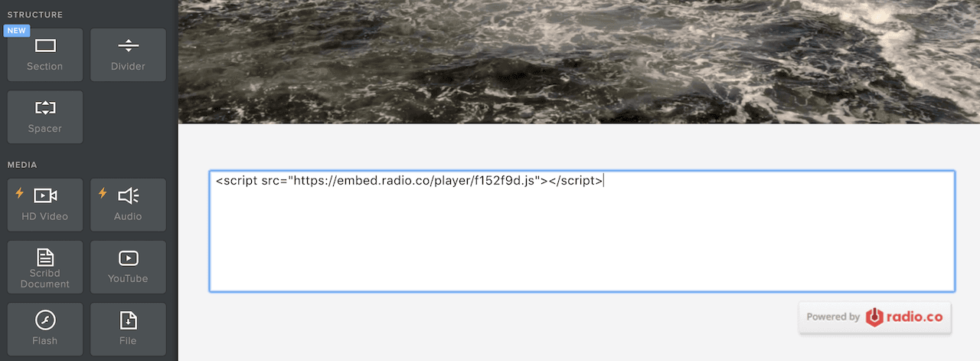Pick the Audio media element
This screenshot has width=980, height=361.
click(x=128, y=205)
